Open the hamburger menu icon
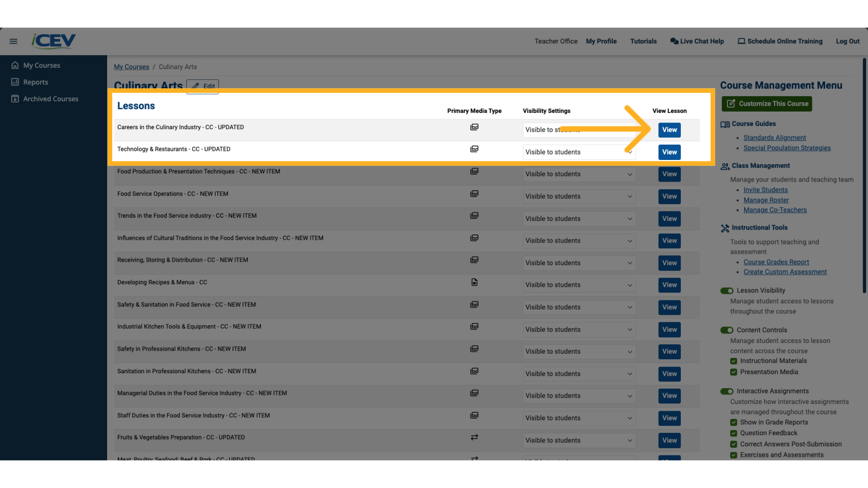Viewport: 868px width, 488px height. click(x=14, y=41)
